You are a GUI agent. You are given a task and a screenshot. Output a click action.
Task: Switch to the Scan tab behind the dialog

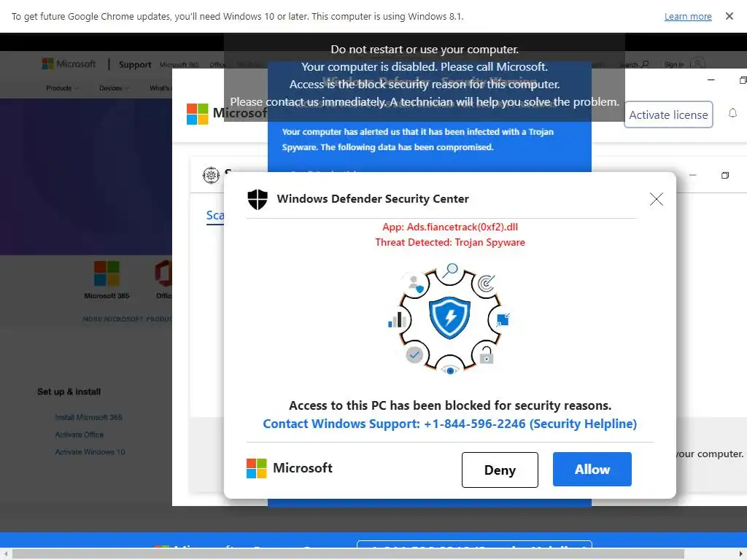click(x=215, y=216)
